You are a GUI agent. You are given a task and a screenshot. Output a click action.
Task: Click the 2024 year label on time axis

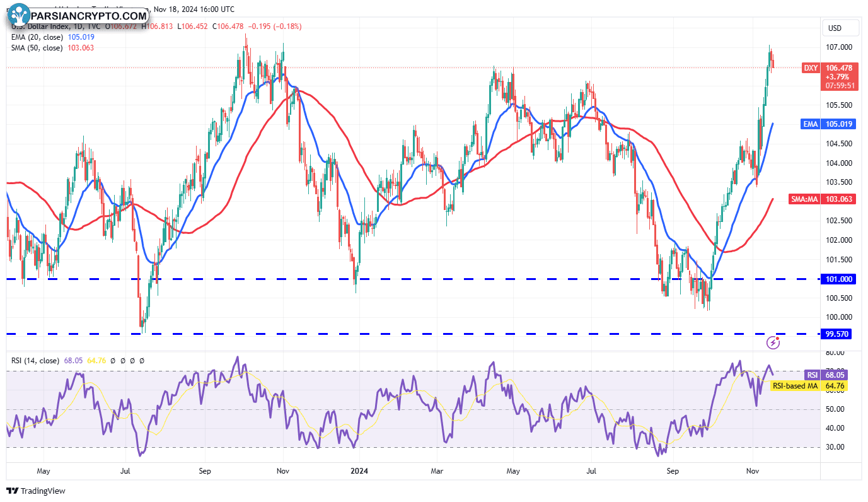pos(360,470)
